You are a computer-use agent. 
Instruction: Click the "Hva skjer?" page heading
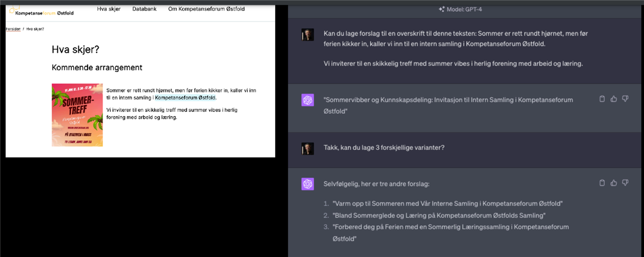click(x=75, y=49)
